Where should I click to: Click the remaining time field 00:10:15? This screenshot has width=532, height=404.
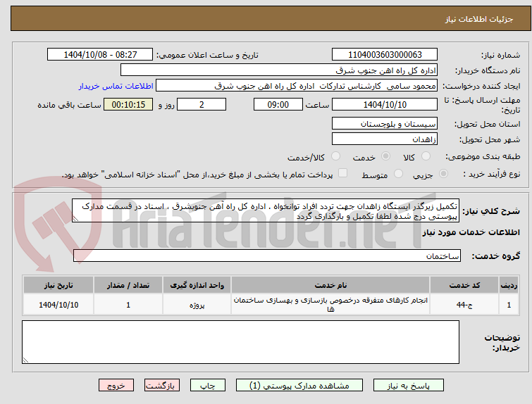128,104
